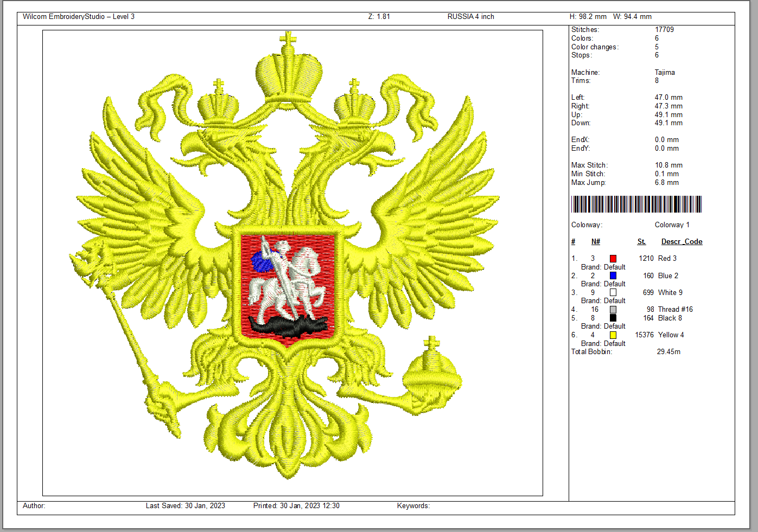Click the 'Up:' value '49.1 mm'
The width and height of the screenshot is (758, 532).
click(x=668, y=115)
